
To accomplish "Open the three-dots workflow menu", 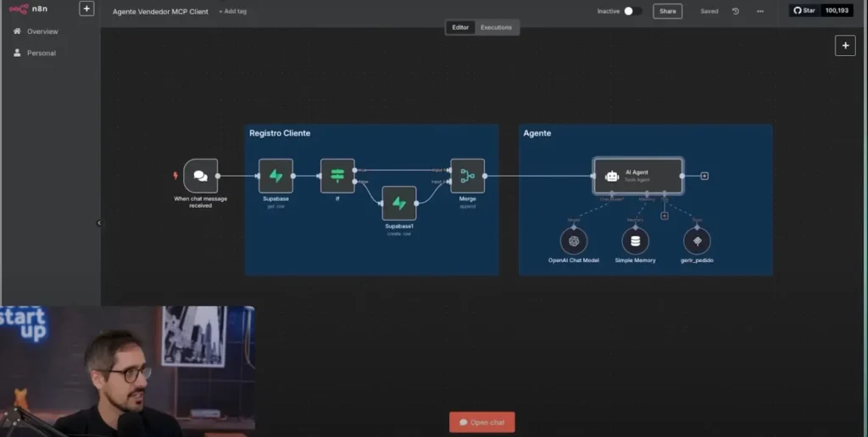I will 760,11.
